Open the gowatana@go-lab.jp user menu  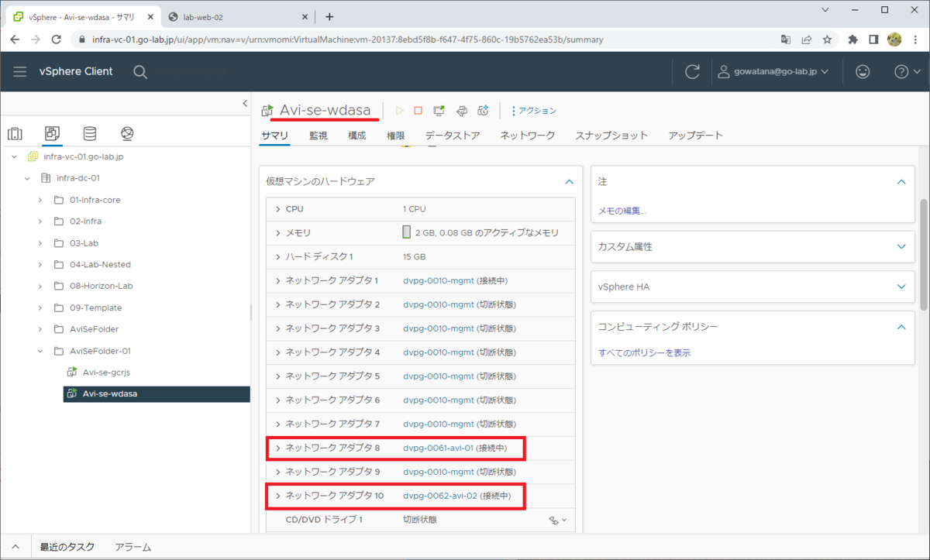point(773,71)
